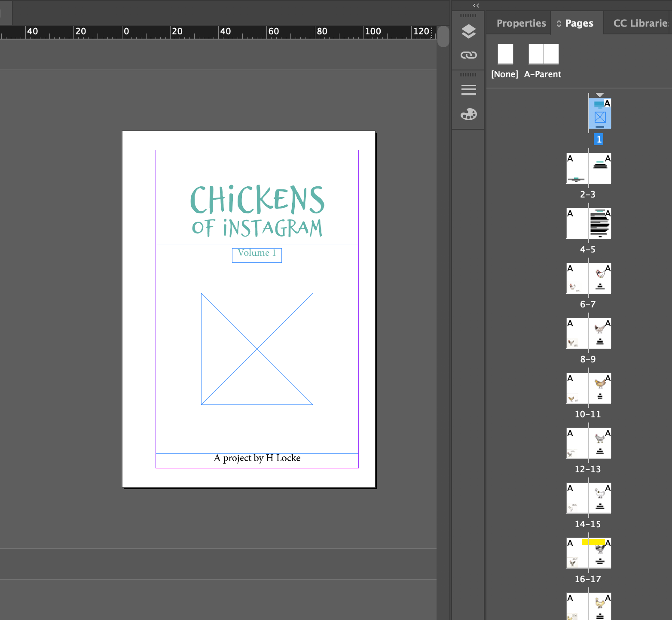Click the vertical scrollbar thumb of the document
Screen dimensions: 672x620
[x=443, y=36]
